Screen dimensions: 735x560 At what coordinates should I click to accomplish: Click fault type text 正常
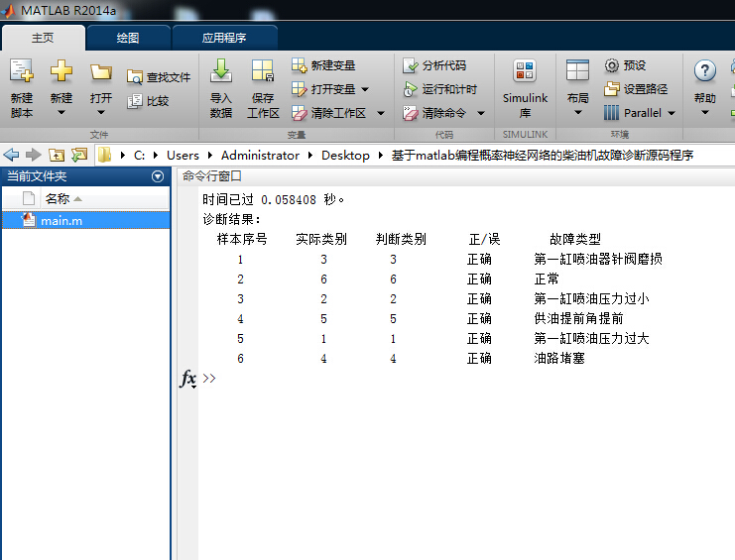[547, 280]
